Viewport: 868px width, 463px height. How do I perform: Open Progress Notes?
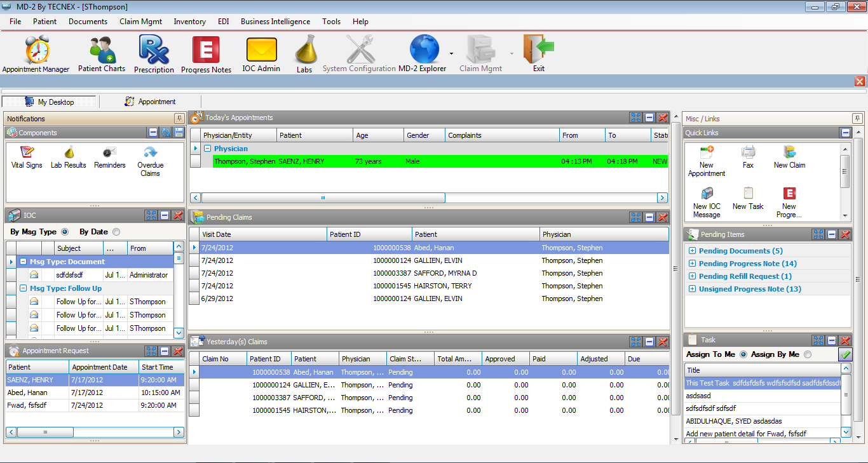[x=206, y=54]
